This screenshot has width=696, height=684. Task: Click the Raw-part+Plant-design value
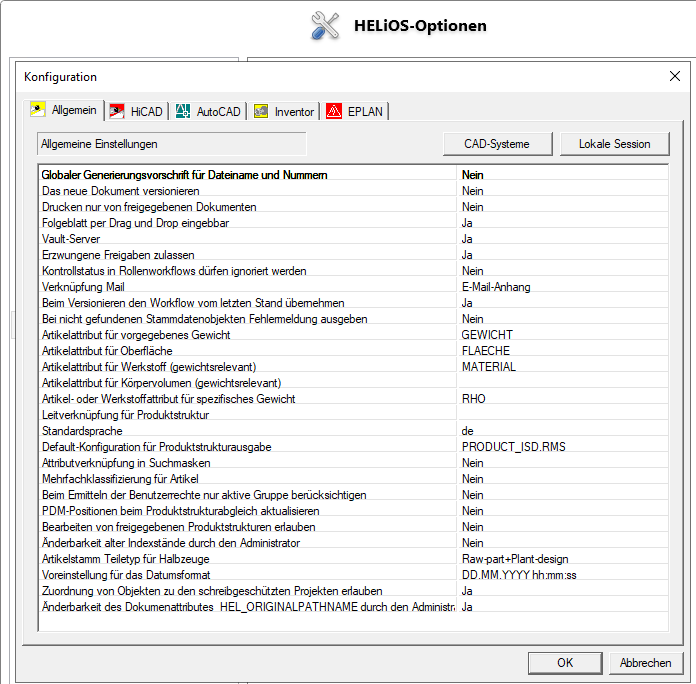[x=515, y=559]
